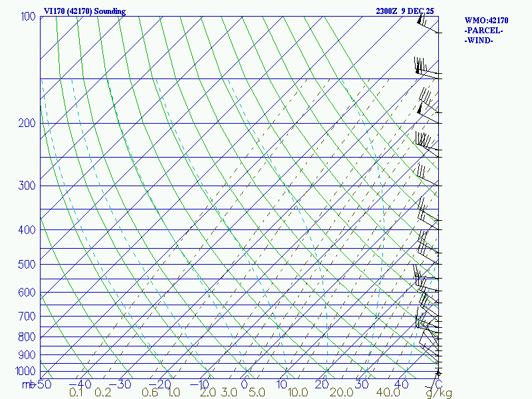This screenshot has height=399, width=532.
Task: Click the 1.0 mixing ratio label
Action: pyautogui.click(x=174, y=392)
